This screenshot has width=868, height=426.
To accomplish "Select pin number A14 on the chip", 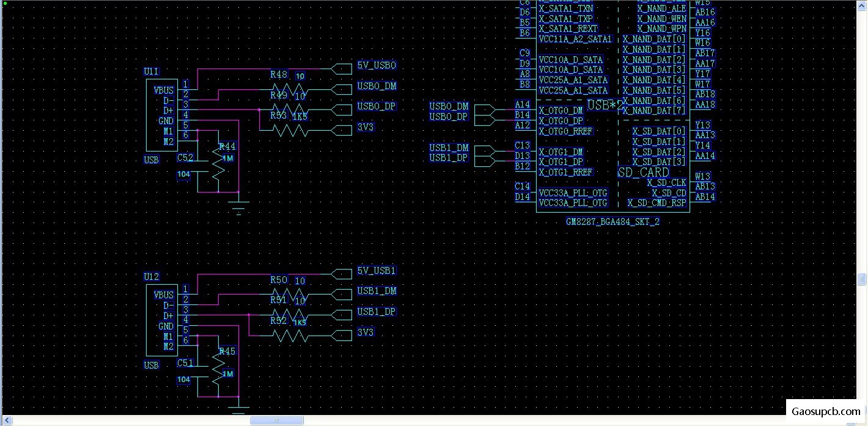I will (x=523, y=105).
